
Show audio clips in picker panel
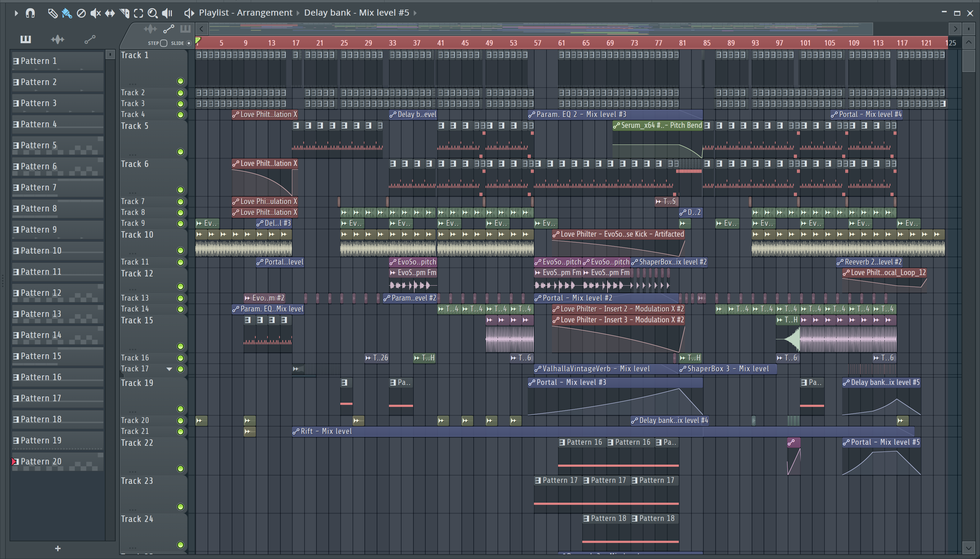click(x=58, y=39)
